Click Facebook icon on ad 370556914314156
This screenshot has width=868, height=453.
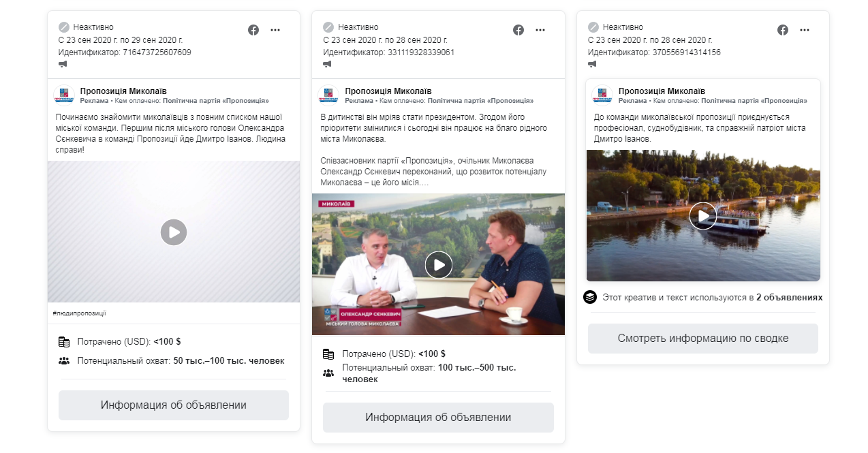pyautogui.click(x=783, y=30)
